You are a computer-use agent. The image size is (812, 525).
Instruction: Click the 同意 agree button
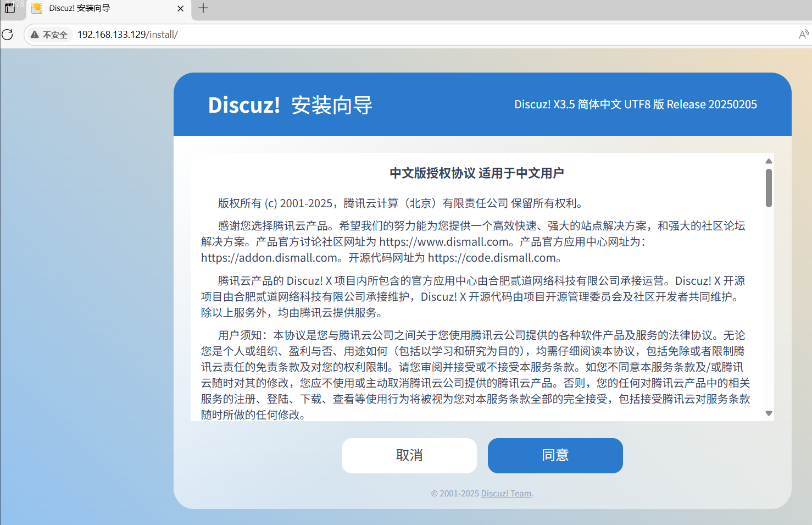coord(555,455)
